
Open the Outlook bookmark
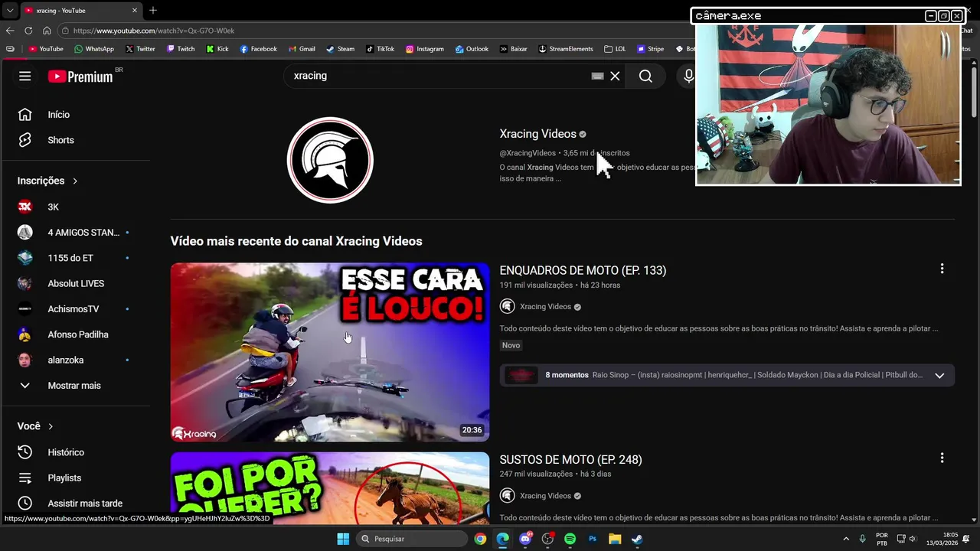pyautogui.click(x=472, y=48)
